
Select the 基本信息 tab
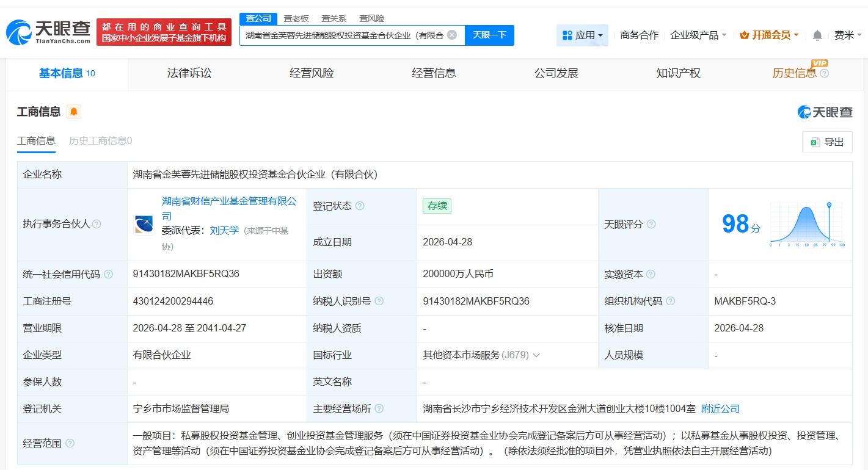tap(67, 73)
